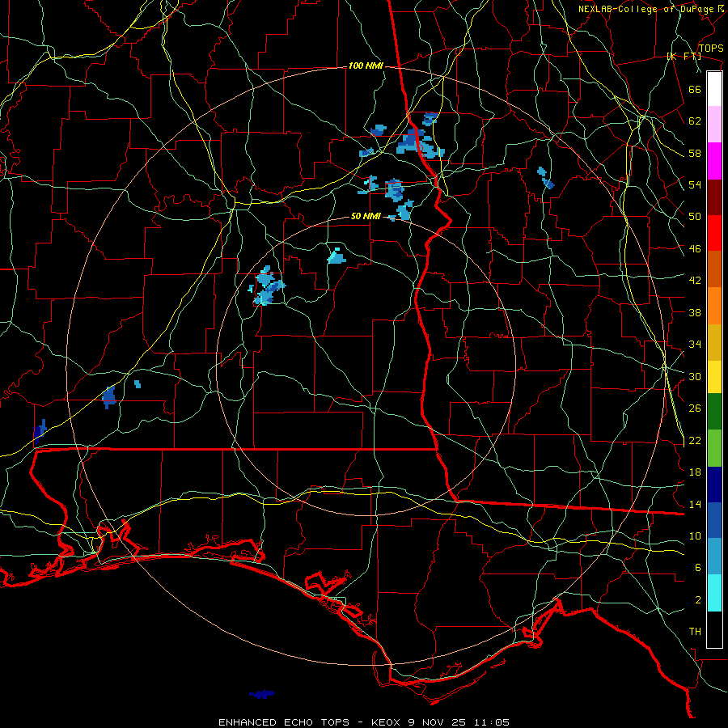Click the legend value 66
728x728 pixels.
tap(695, 89)
